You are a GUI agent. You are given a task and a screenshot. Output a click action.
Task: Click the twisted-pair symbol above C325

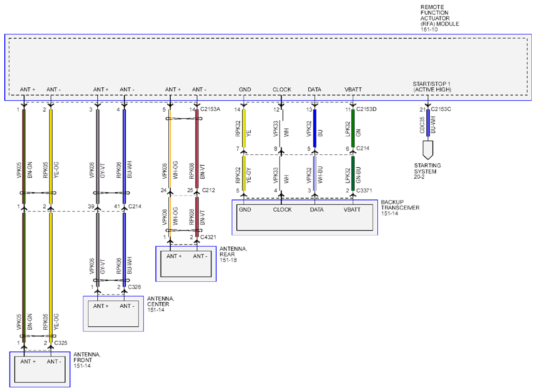(x=37, y=336)
